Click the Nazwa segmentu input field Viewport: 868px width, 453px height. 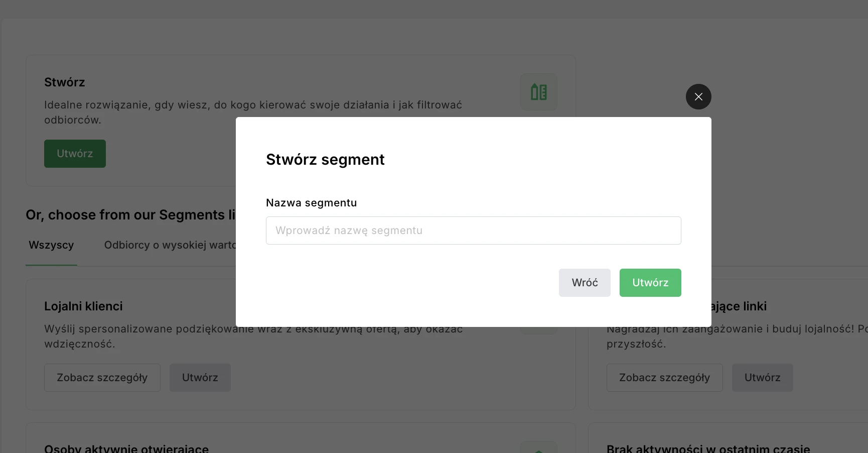click(x=473, y=231)
